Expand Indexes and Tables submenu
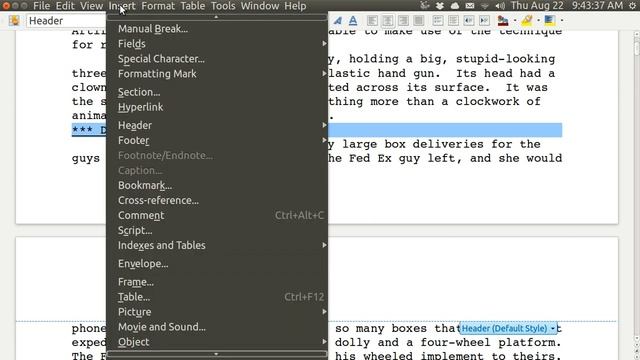 [217, 245]
